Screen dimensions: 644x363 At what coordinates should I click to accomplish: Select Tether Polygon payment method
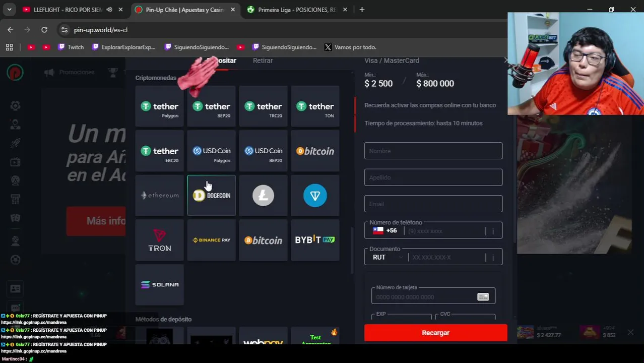[160, 106]
